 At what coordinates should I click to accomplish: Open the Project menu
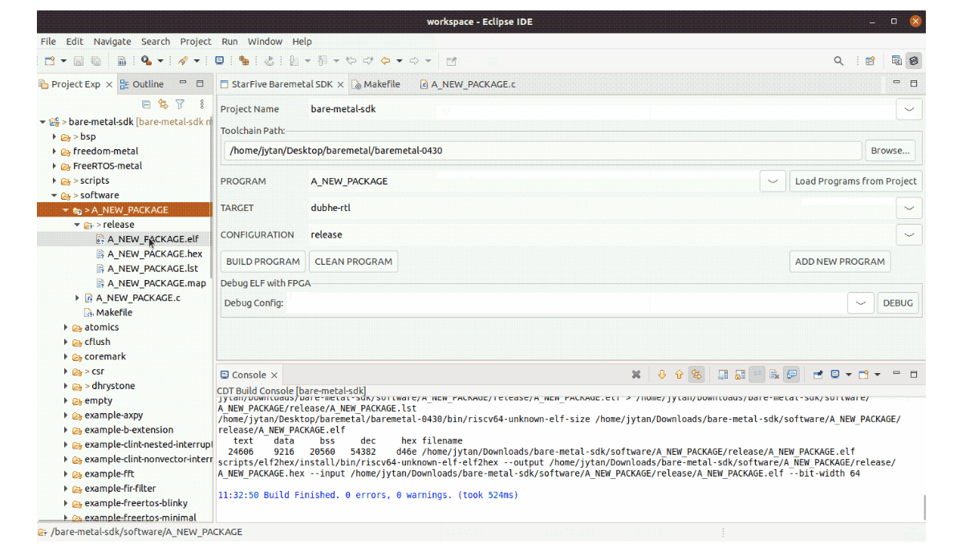point(196,42)
